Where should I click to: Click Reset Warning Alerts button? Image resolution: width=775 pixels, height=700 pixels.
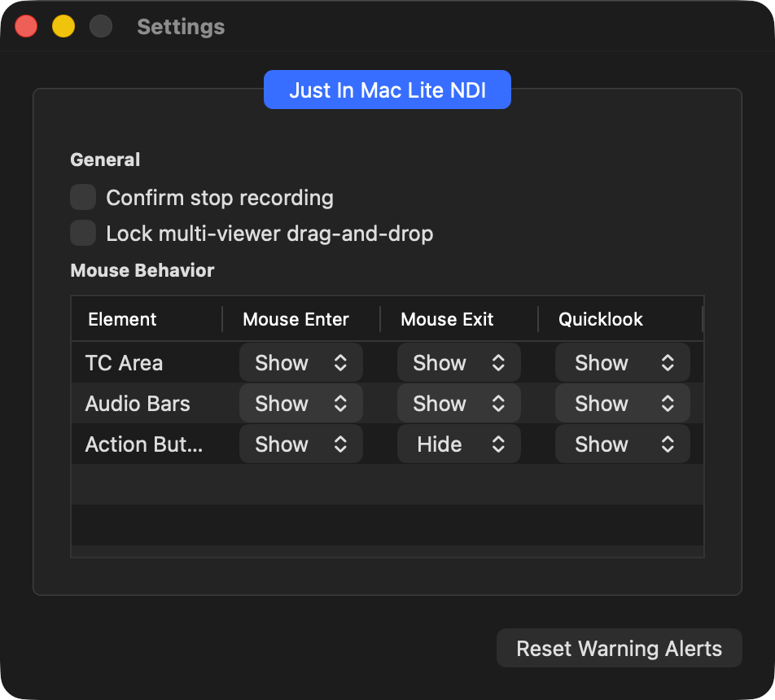click(619, 648)
